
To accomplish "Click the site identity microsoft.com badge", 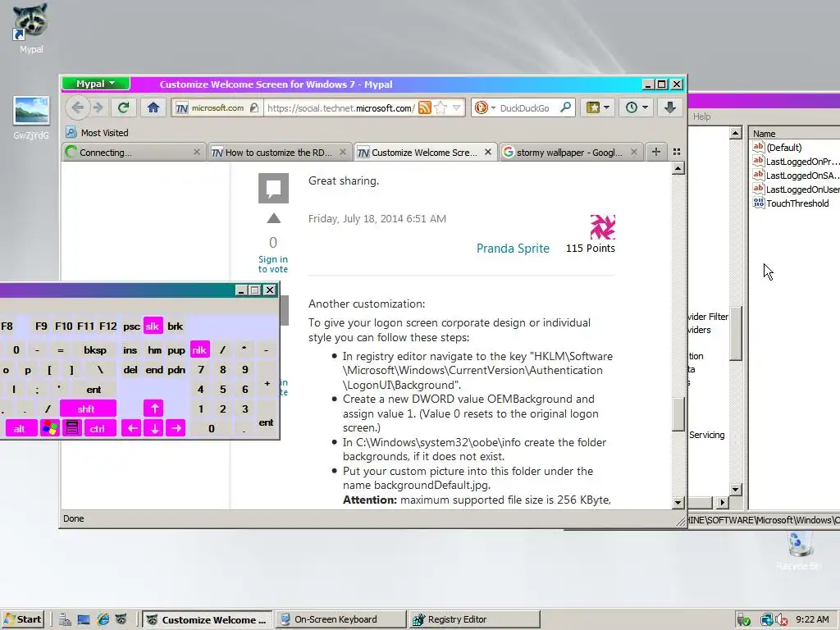I will pyautogui.click(x=217, y=107).
